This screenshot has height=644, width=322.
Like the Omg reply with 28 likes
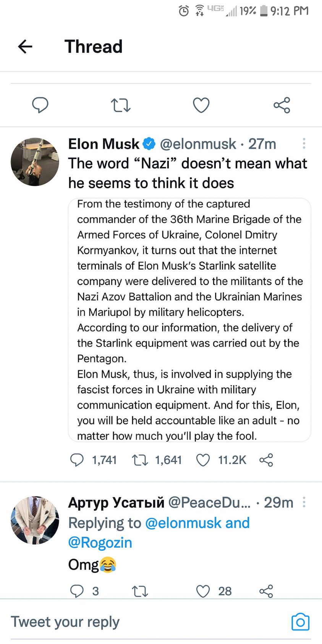point(203,591)
